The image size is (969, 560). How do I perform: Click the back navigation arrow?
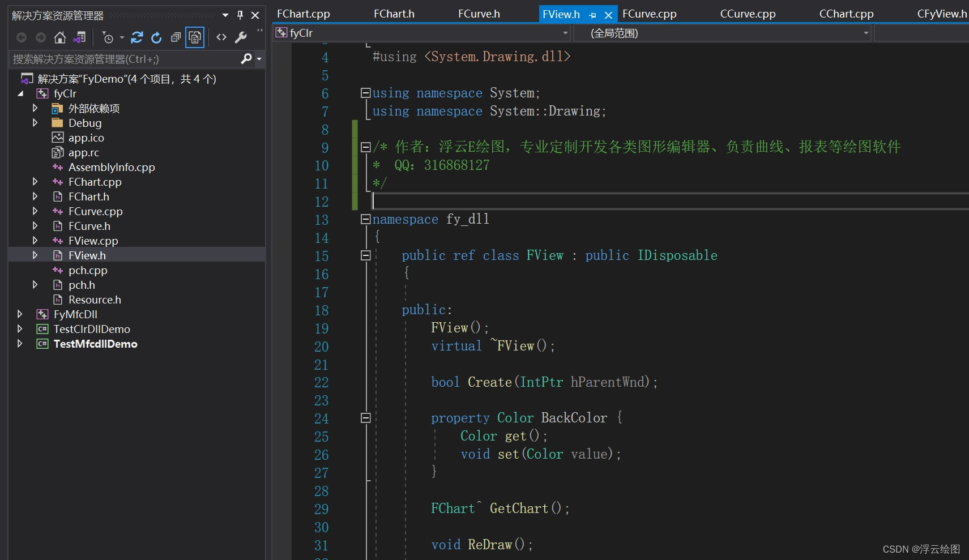(22, 37)
